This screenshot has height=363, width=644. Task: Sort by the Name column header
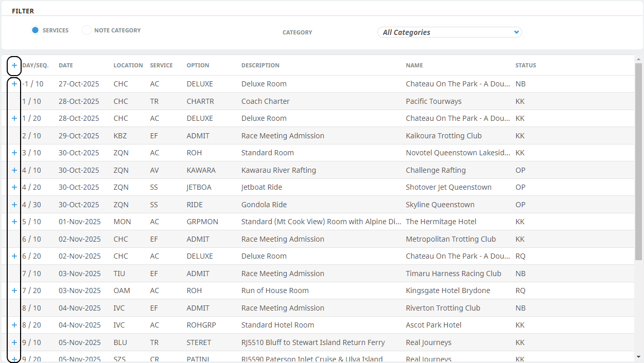[x=414, y=65]
